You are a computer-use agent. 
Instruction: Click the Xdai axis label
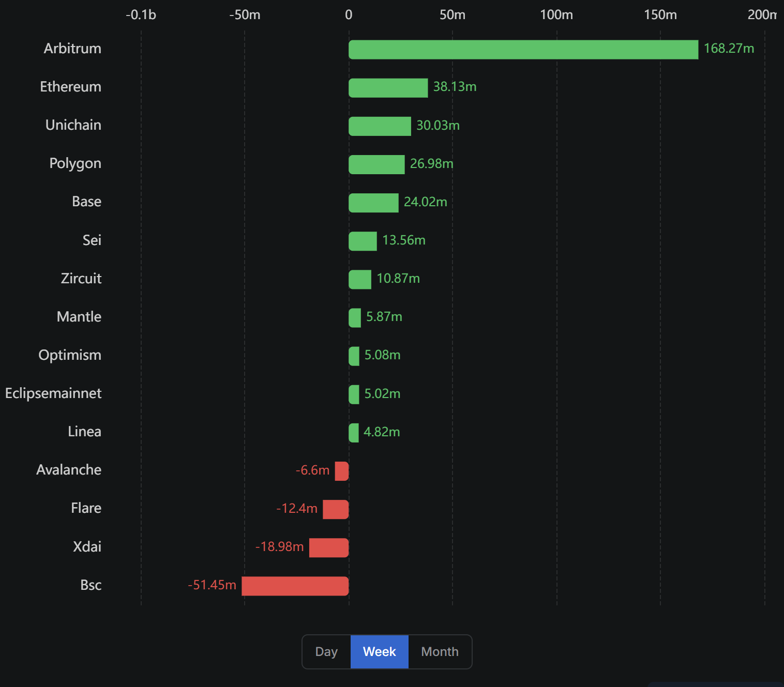pyautogui.click(x=87, y=547)
